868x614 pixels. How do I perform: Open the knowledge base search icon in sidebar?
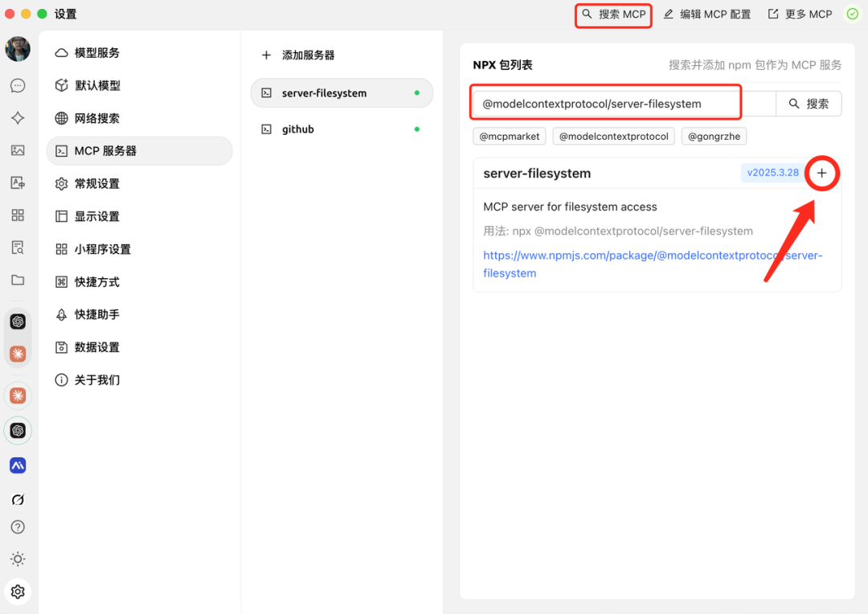tap(18, 248)
